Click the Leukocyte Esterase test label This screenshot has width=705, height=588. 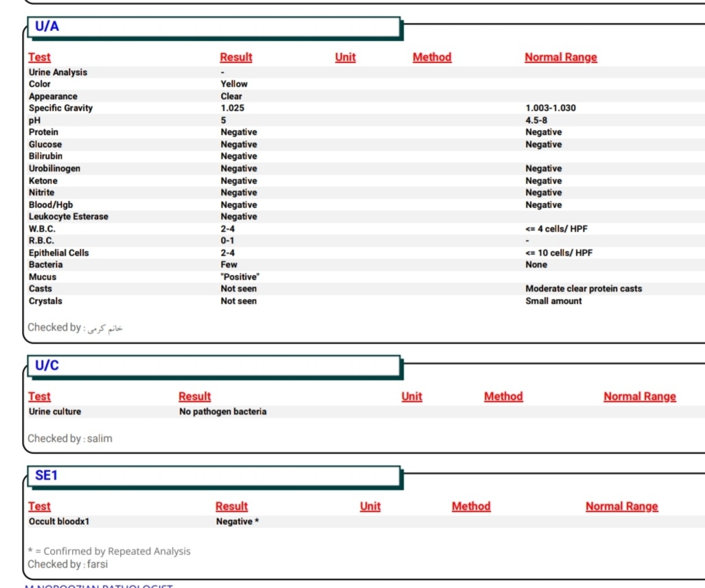[68, 217]
